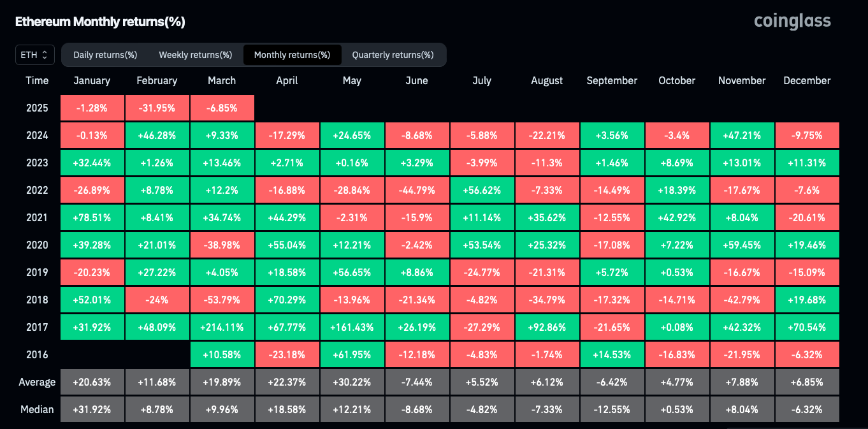Select the Monthly returns(%) tab
This screenshot has height=429, width=868.
(292, 55)
